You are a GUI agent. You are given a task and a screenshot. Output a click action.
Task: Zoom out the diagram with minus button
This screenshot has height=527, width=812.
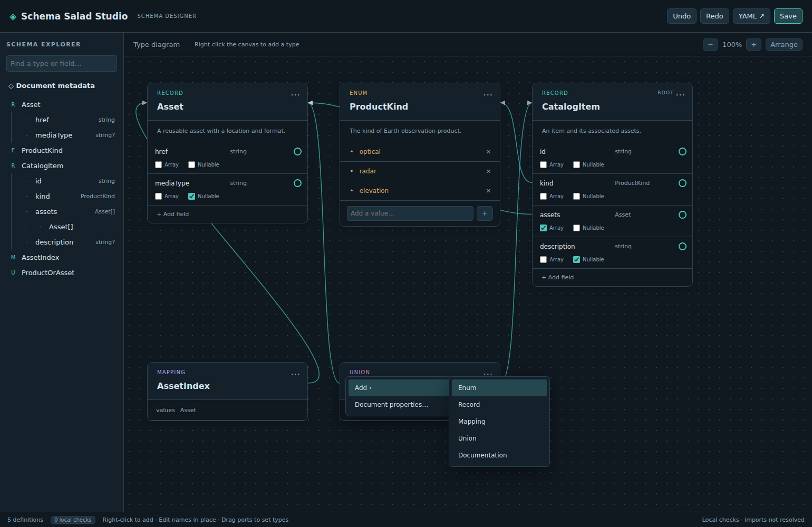(x=710, y=45)
